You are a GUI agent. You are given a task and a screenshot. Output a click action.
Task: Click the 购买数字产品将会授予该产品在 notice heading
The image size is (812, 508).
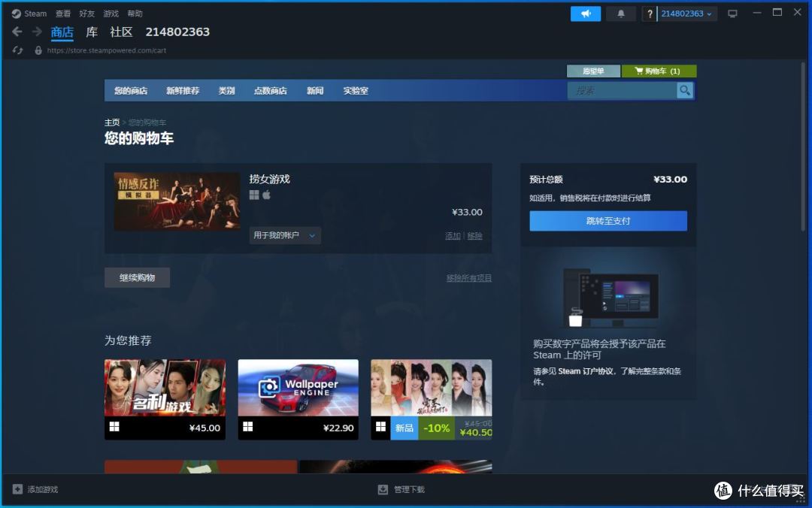tap(600, 349)
